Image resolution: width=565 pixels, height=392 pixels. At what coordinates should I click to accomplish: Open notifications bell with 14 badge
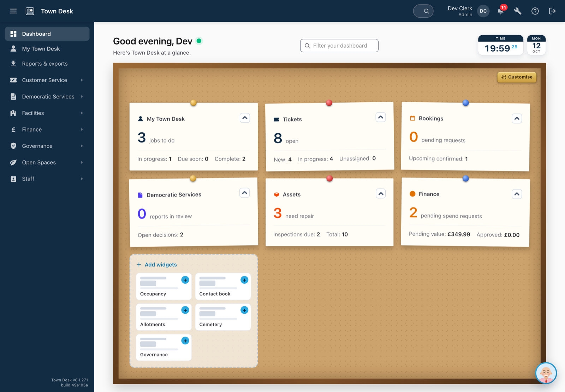point(501,11)
